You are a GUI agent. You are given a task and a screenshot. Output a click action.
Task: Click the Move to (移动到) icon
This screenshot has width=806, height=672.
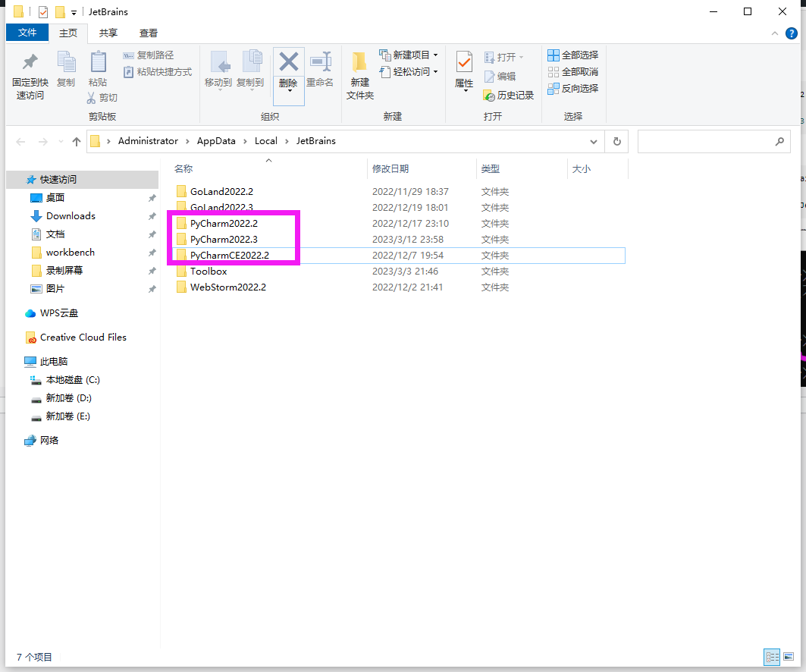point(219,62)
